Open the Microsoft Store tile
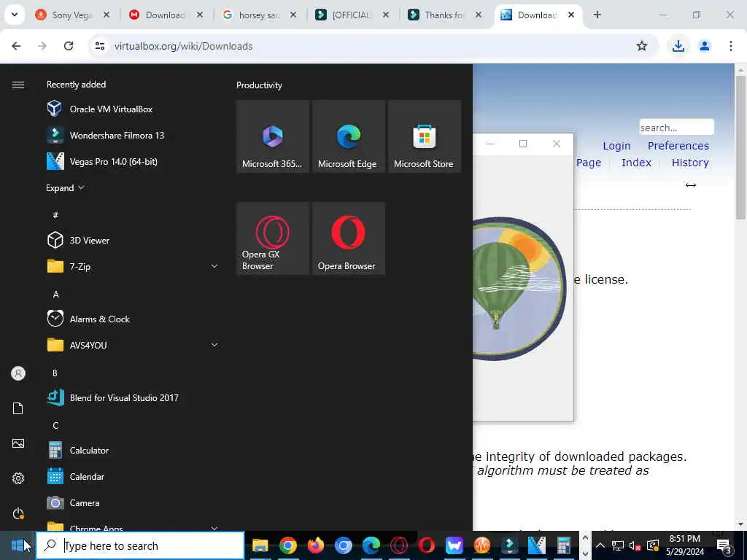Screen dimensions: 747x560 coord(424,136)
